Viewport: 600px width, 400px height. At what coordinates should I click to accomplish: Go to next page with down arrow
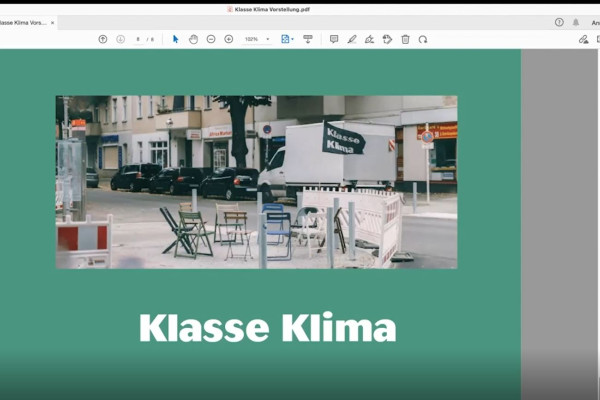(x=120, y=39)
